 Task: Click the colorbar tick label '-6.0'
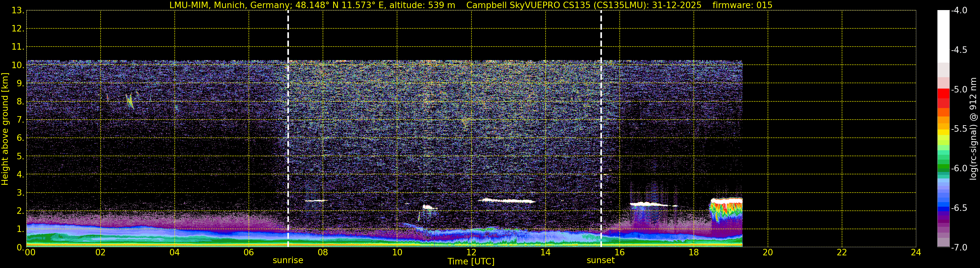coord(959,168)
